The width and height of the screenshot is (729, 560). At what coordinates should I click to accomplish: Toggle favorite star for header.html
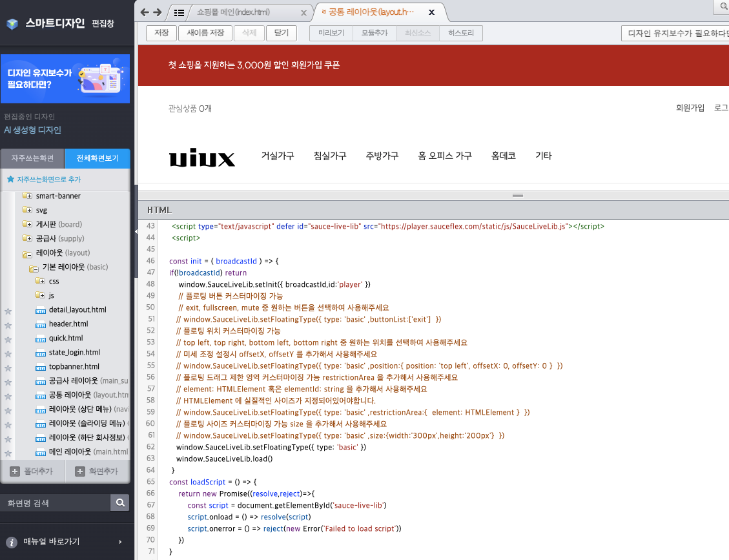[8, 326]
